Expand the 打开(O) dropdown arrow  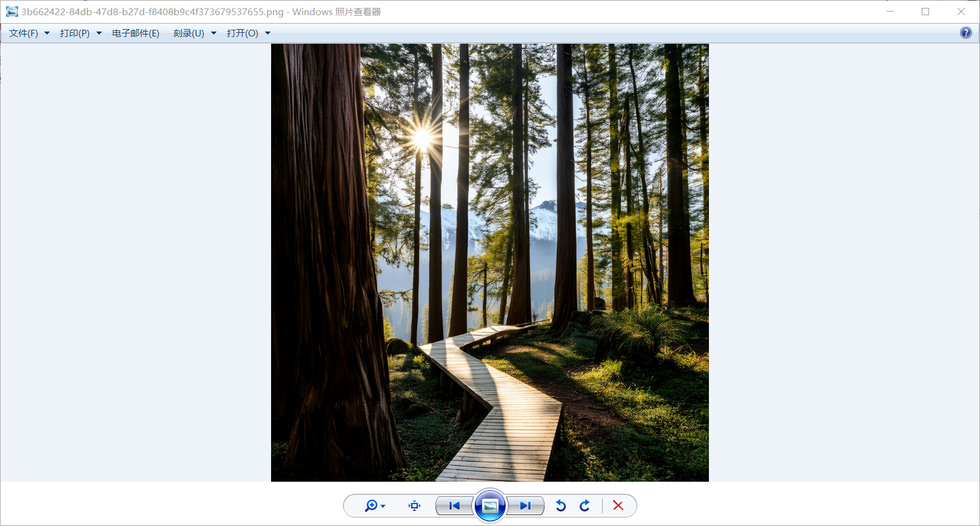click(267, 33)
